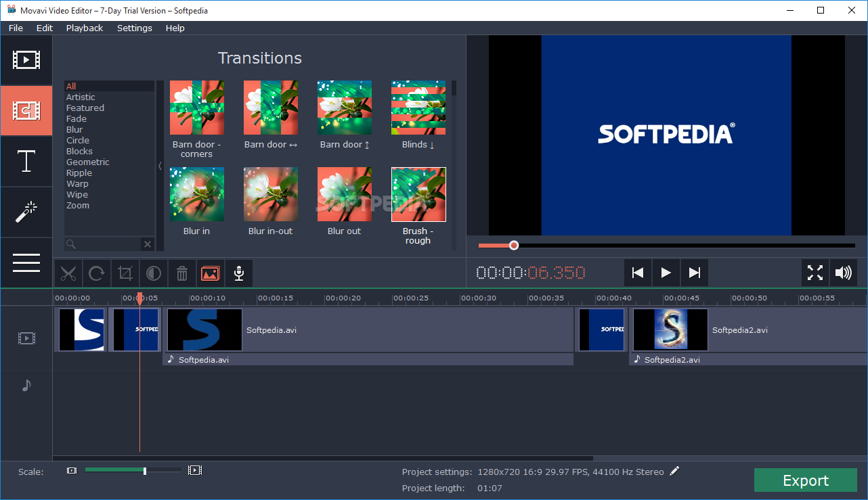Collapse the category list panel arrow
This screenshot has height=500, width=868.
160,166
